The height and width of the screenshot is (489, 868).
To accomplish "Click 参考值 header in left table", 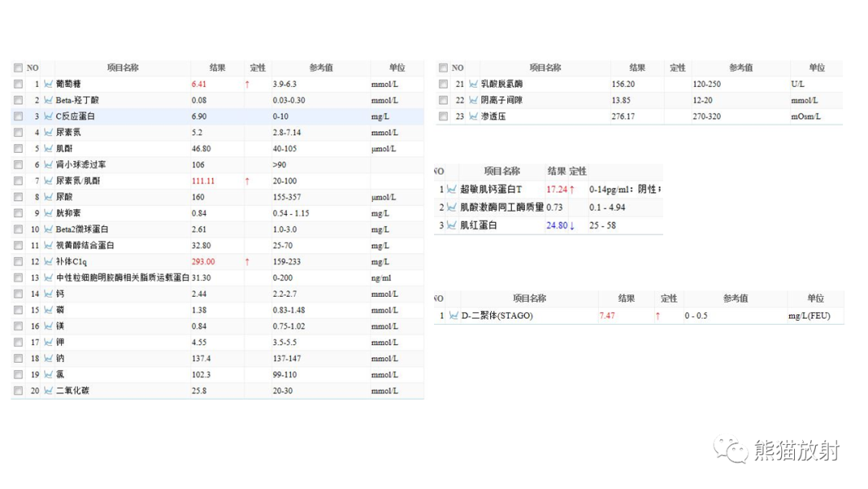I will [x=321, y=68].
